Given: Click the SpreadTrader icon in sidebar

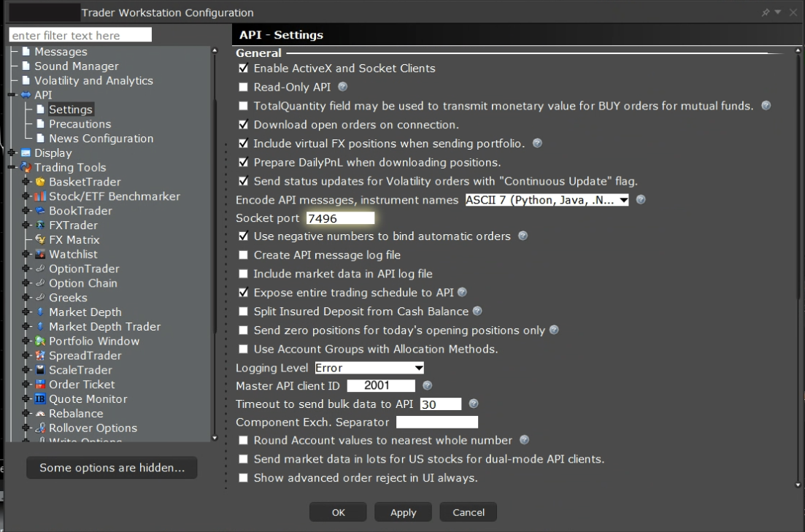Looking at the screenshot, I should pos(41,355).
